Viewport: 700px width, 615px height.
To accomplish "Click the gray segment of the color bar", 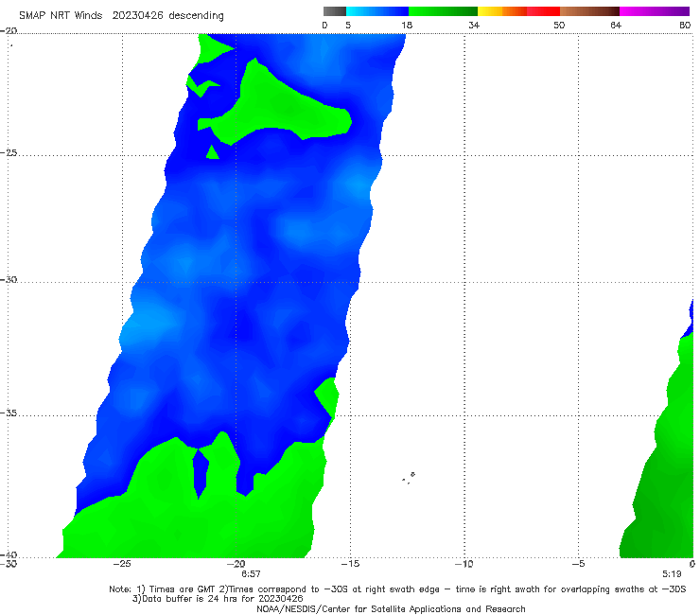I will pyautogui.click(x=335, y=11).
